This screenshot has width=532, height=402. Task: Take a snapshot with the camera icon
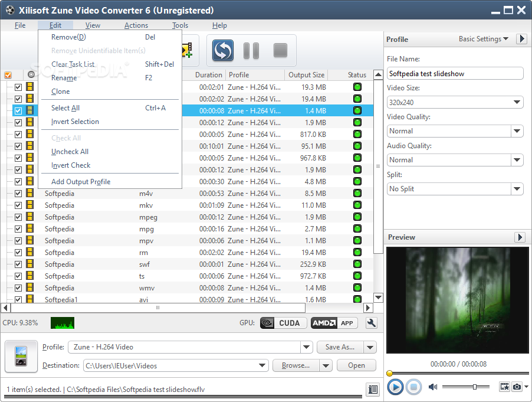tap(517, 387)
